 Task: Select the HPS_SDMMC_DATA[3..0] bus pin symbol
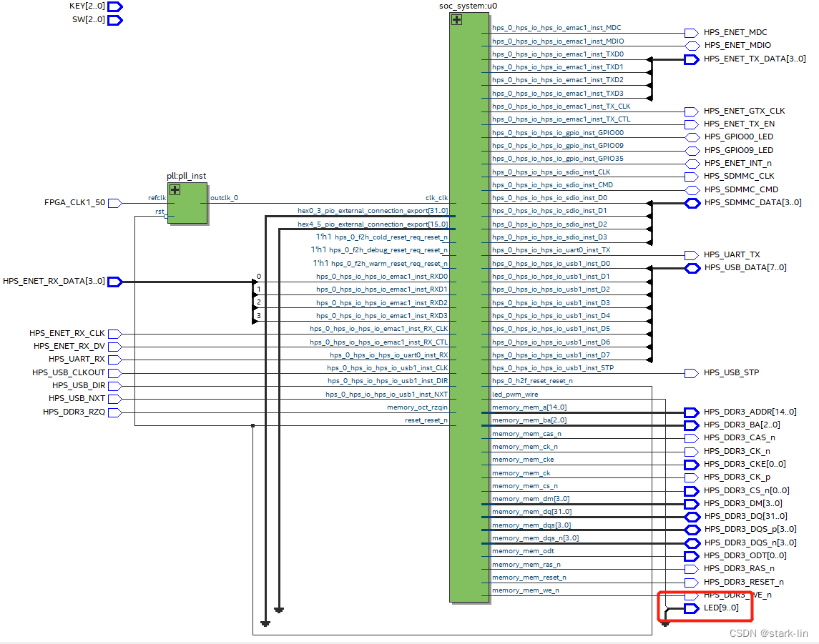(x=692, y=204)
